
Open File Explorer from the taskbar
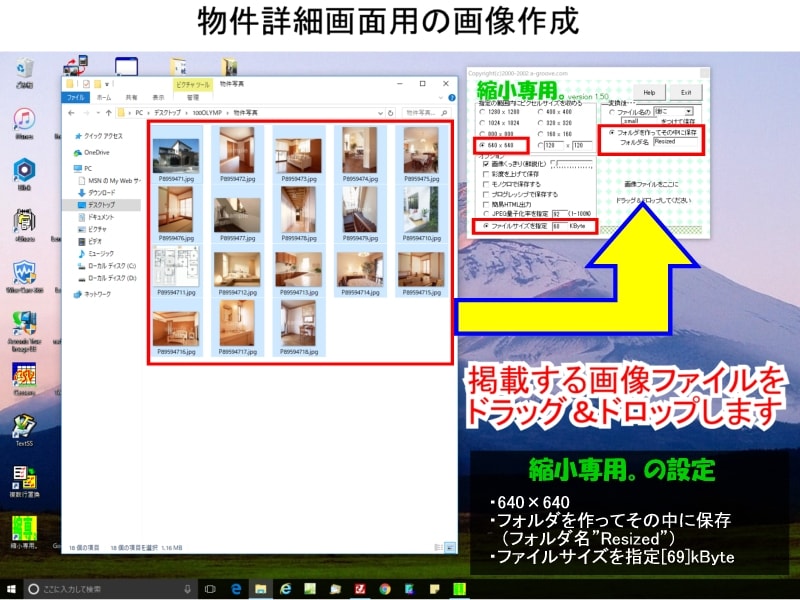click(x=261, y=589)
